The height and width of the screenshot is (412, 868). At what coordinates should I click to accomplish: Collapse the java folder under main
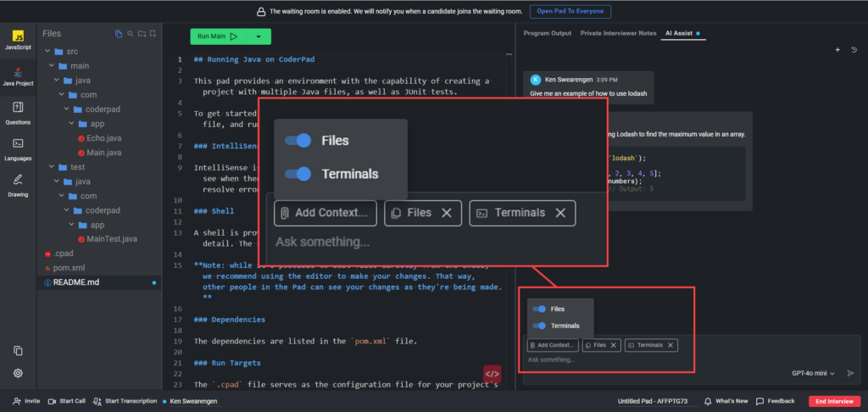tap(56, 81)
